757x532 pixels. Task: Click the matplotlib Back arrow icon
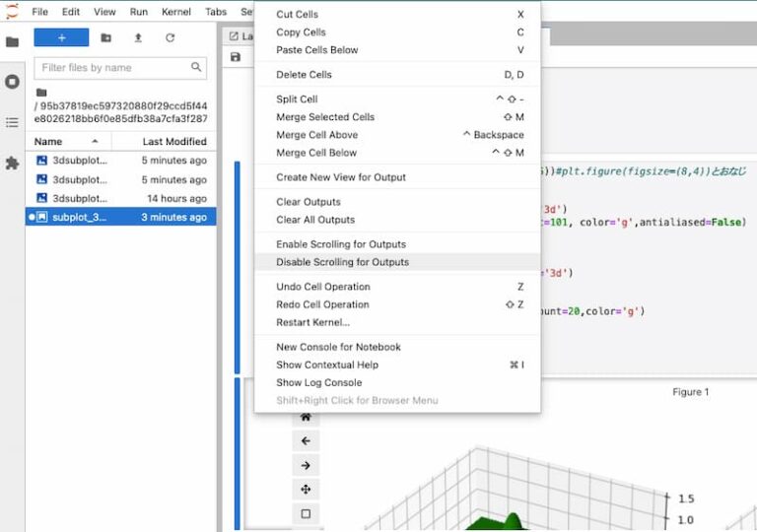point(306,440)
